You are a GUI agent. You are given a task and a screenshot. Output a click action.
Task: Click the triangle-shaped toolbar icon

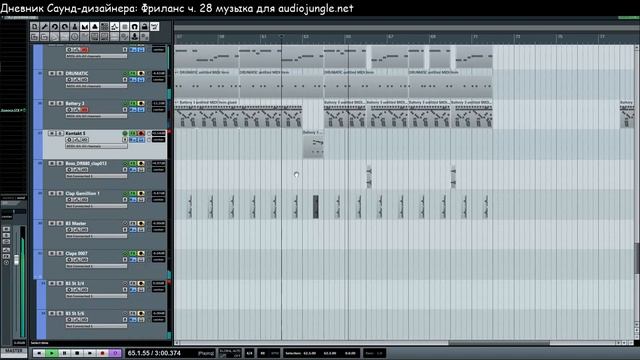coord(94,27)
